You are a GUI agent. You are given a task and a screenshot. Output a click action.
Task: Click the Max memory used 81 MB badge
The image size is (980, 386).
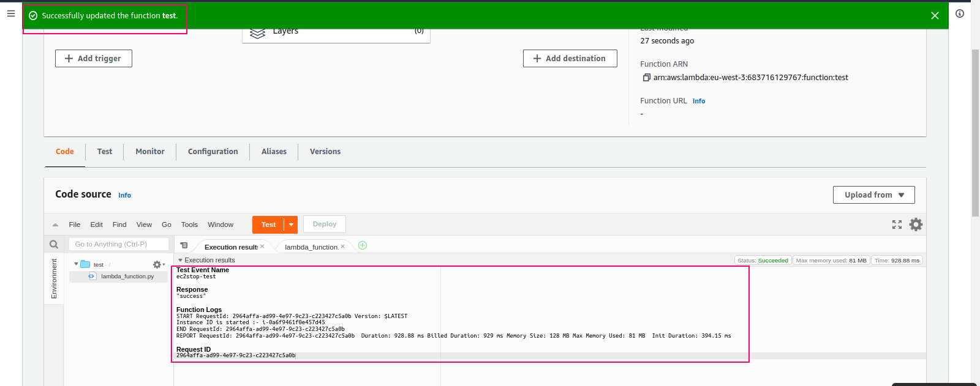(x=831, y=261)
